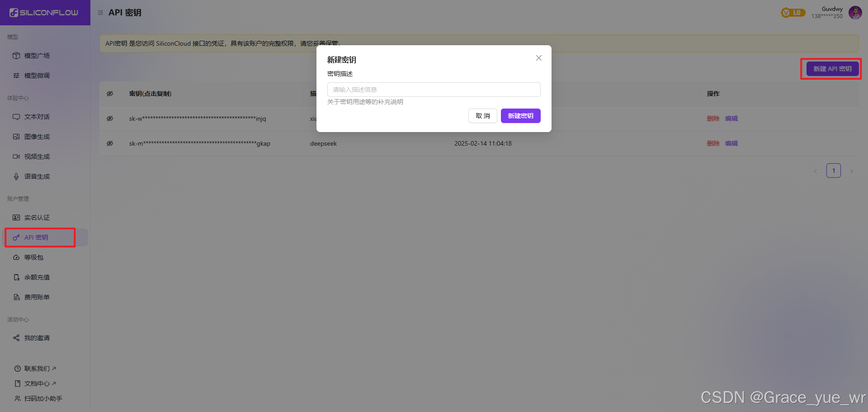Click 取消 to cancel the dialog
Screen dimensions: 868x412
click(x=483, y=116)
